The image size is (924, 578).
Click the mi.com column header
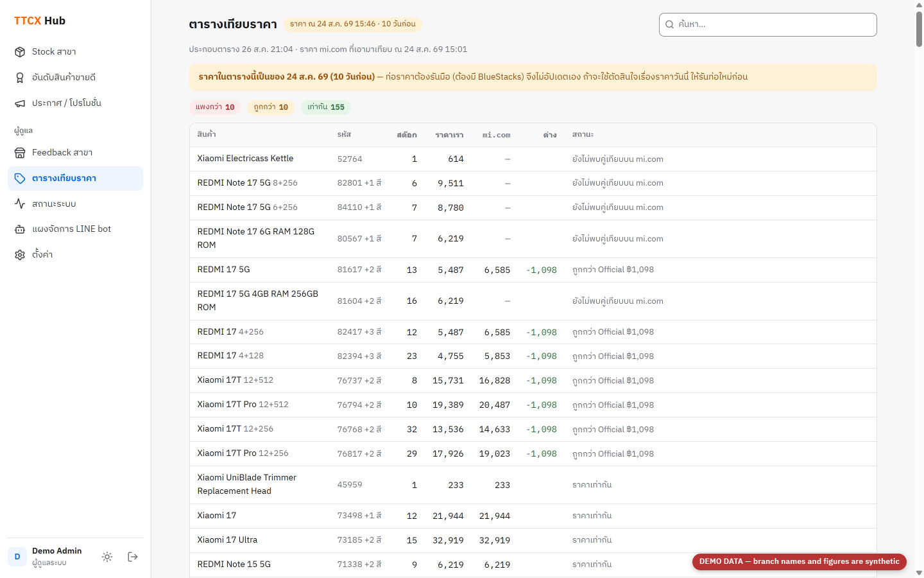496,135
